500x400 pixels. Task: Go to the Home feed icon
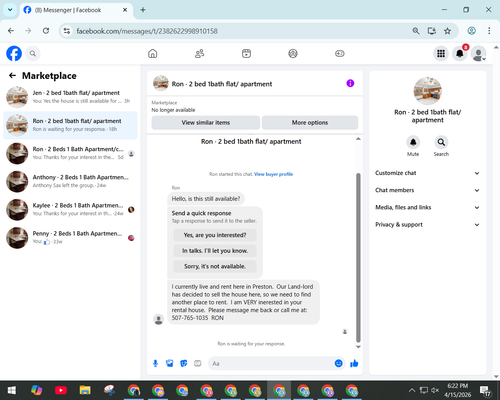153,53
